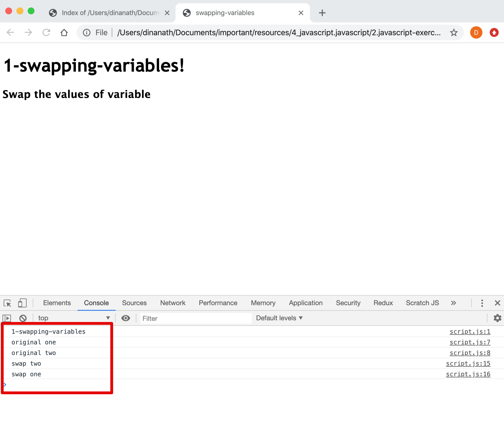The height and width of the screenshot is (434, 504).
Task: Create a live expression with eye icon
Action: click(126, 318)
